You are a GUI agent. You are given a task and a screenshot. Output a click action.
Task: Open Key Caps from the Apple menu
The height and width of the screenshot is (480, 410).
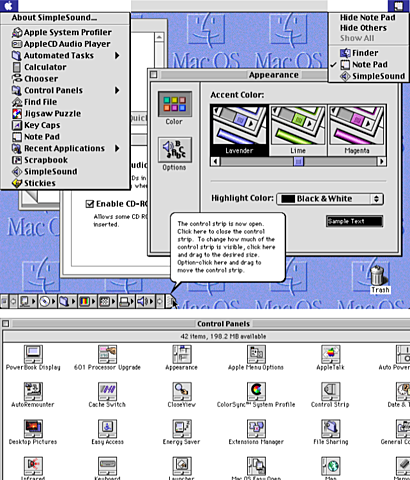click(65, 125)
